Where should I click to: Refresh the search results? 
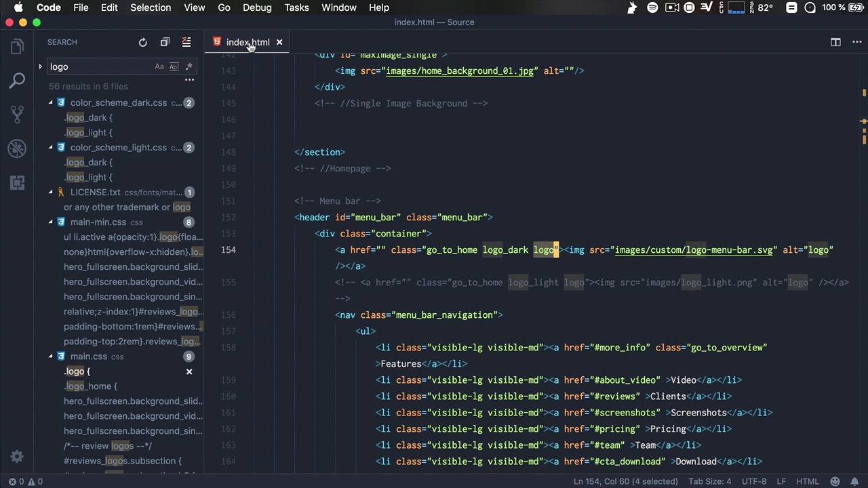(x=143, y=42)
